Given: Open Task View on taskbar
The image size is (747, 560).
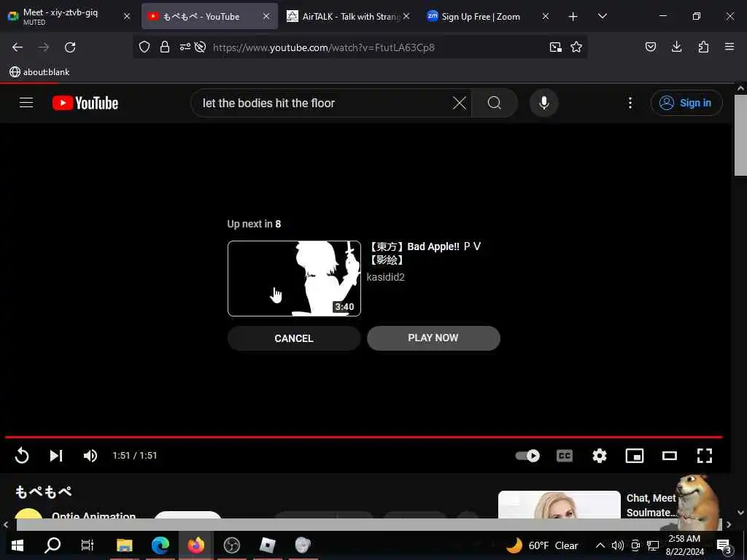Looking at the screenshot, I should tap(88, 545).
